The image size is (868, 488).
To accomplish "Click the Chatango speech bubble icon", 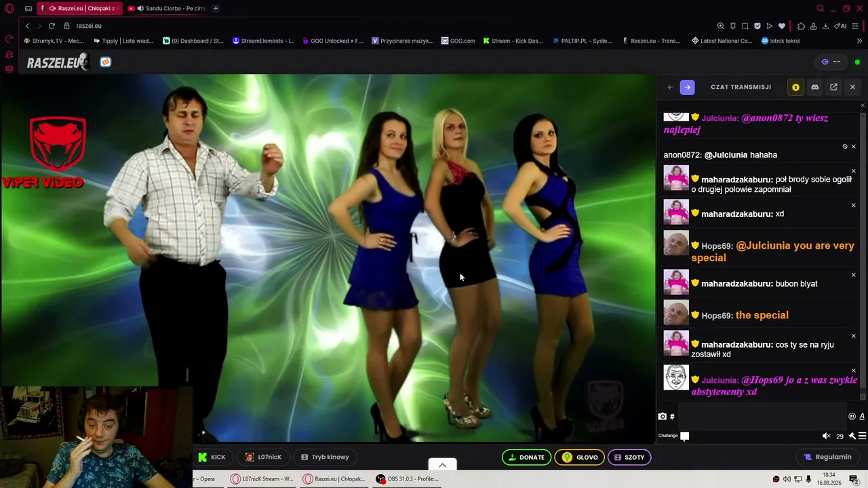I will point(685,436).
